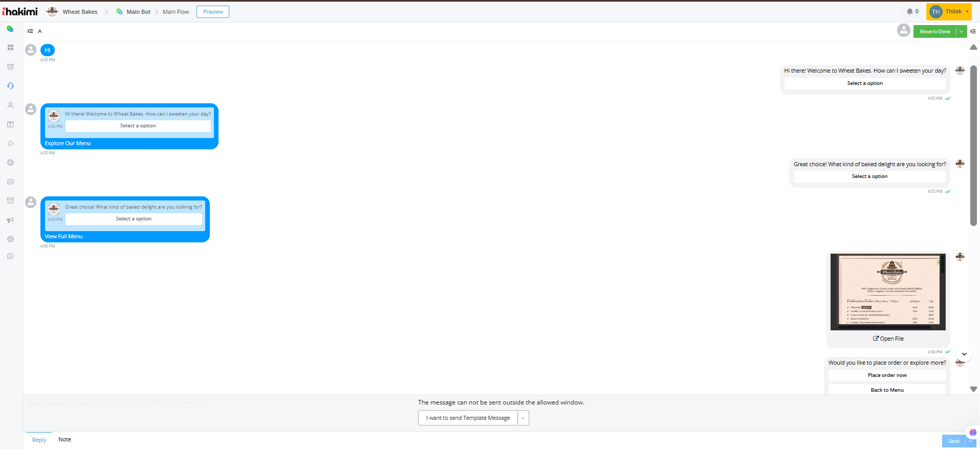Click bot avatar beside the welcome message
This screenshot has width=980, height=449.
click(960, 71)
